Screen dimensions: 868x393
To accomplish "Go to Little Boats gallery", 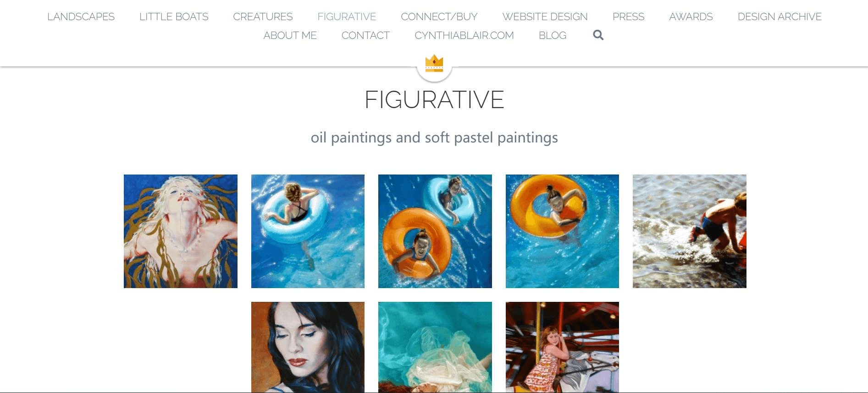I will pos(174,16).
